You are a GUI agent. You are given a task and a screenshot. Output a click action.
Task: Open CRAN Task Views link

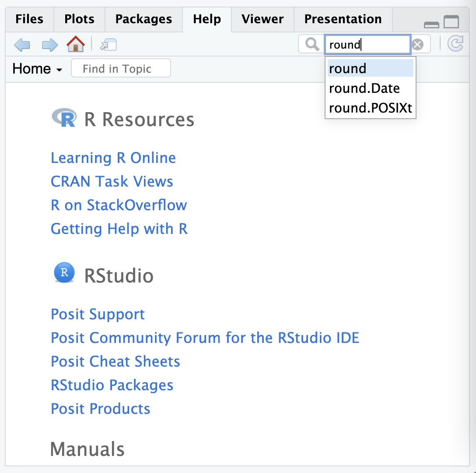pos(112,181)
